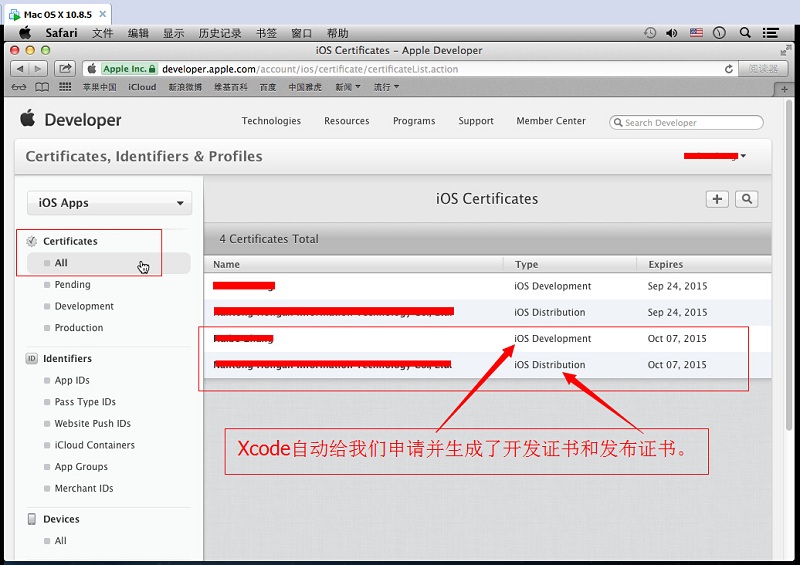The height and width of the screenshot is (565, 800).
Task: Open Member Center link
Action: tap(551, 121)
